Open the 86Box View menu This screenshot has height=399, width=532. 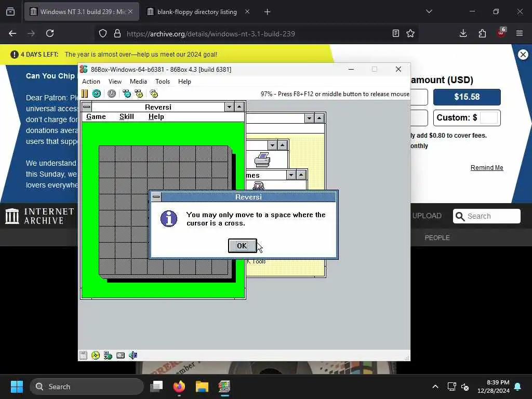click(115, 82)
